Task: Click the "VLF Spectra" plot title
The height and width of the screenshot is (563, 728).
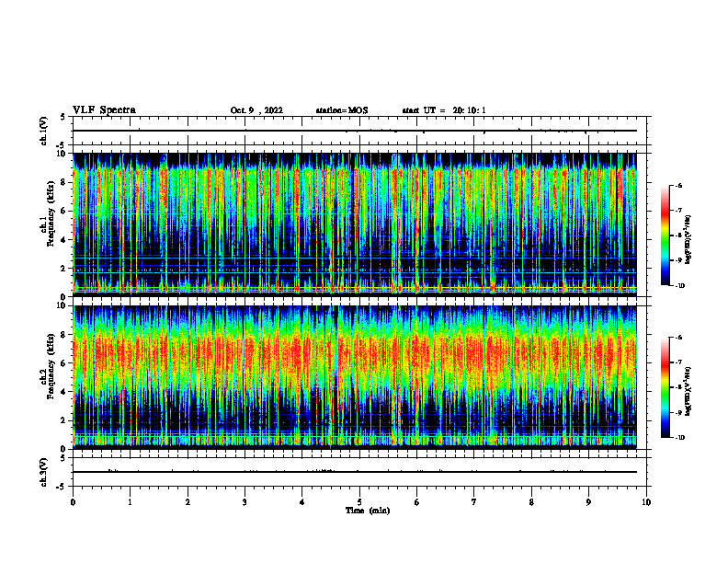Action: (104, 109)
